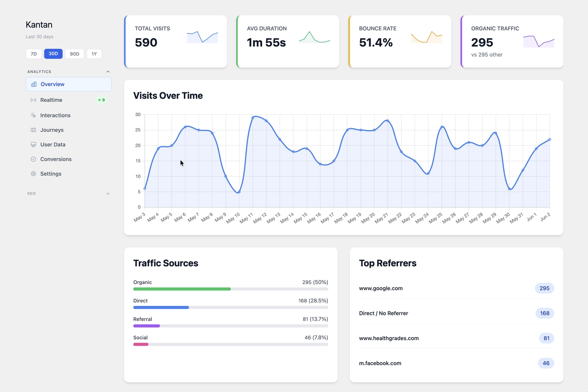Viewport: 588px width, 392px height.
Task: Click the www.google.com referrer row
Action: click(457, 288)
